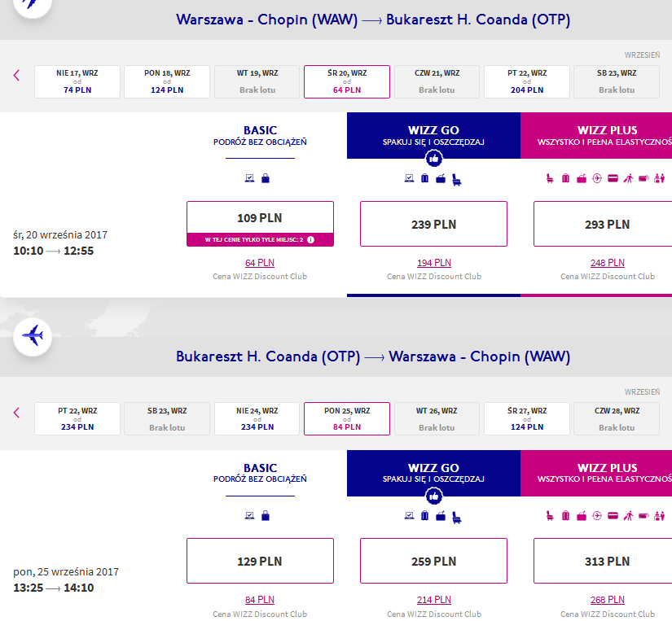This screenshot has width=672, height=621.
Task: Choose return WIZZ GO fare 259 PLN
Action: (433, 561)
